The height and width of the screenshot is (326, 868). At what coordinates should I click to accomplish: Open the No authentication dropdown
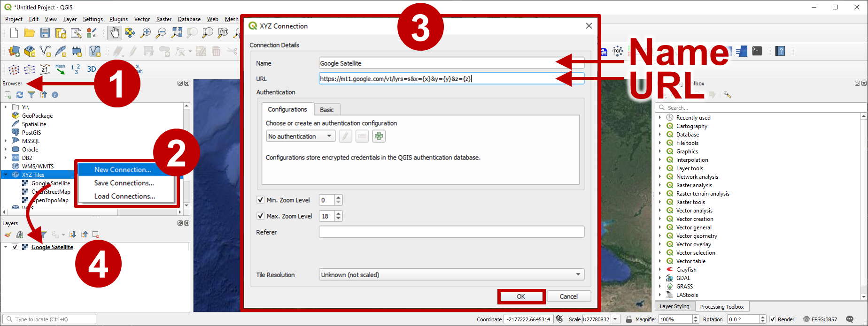(300, 136)
